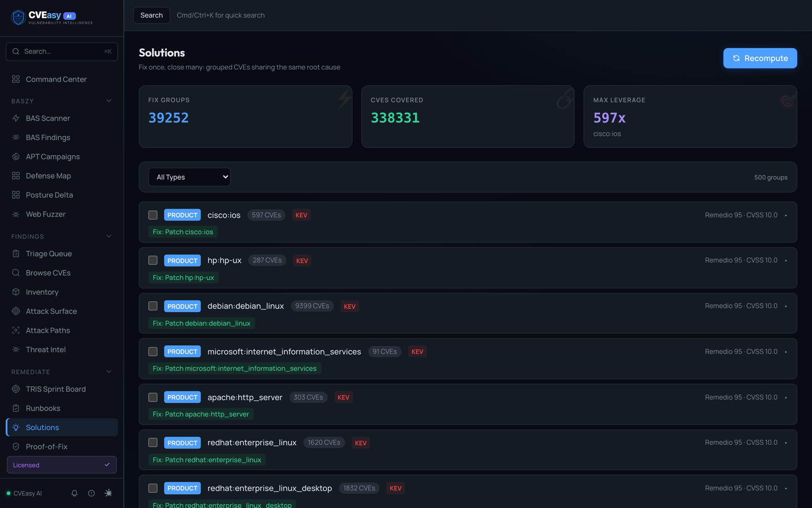Click the '500 groups' count text

[x=770, y=177]
